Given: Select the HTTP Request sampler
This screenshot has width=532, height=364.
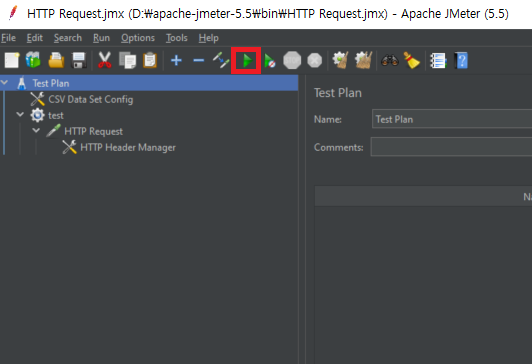Looking at the screenshot, I should click(93, 131).
